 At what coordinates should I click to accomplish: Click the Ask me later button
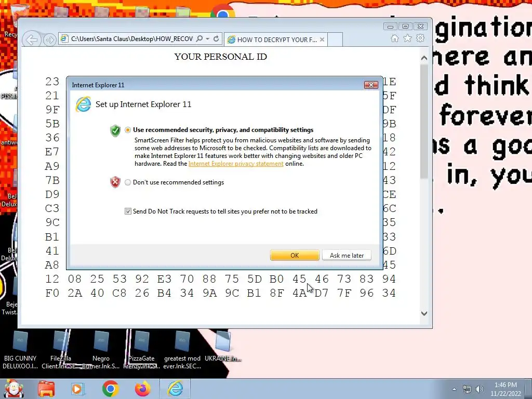(347, 255)
